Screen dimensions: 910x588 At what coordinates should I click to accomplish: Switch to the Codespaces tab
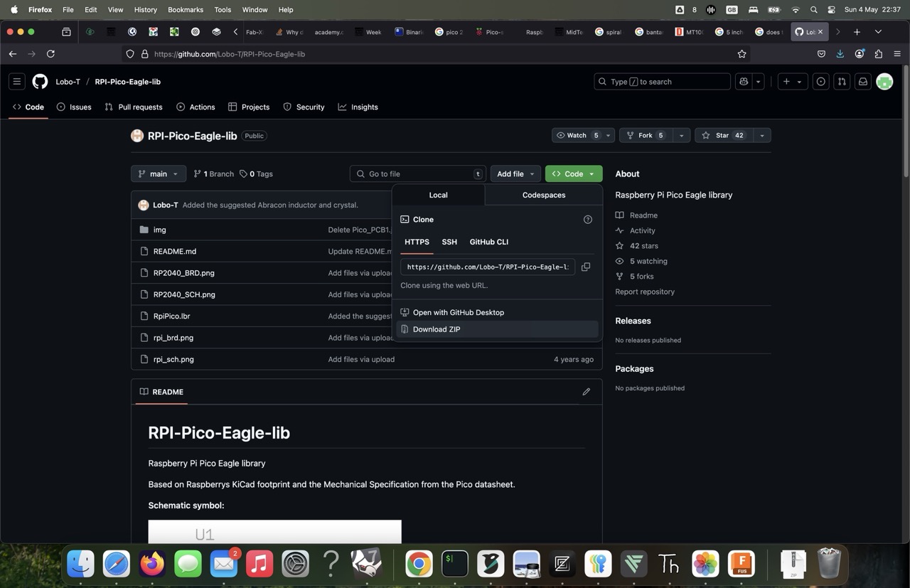(544, 195)
